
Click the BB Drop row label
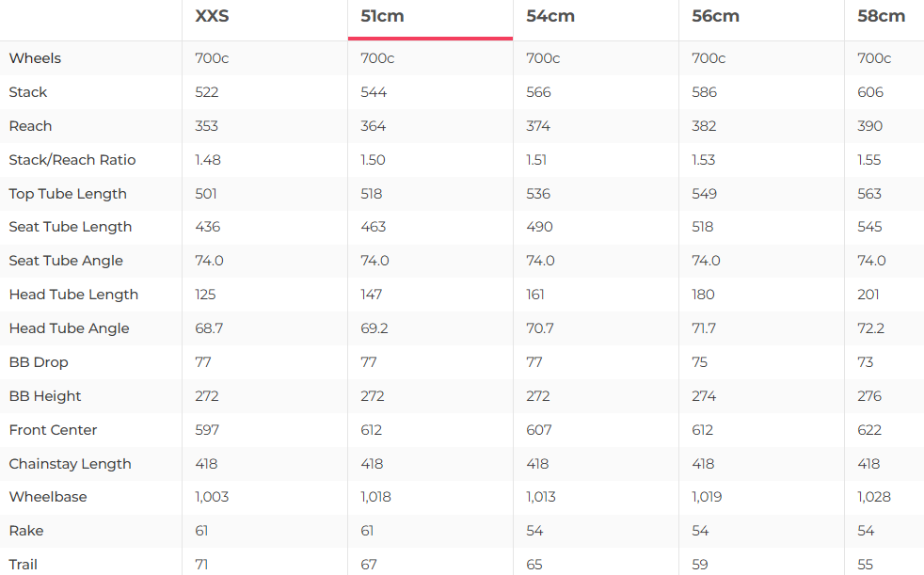pyautogui.click(x=39, y=362)
